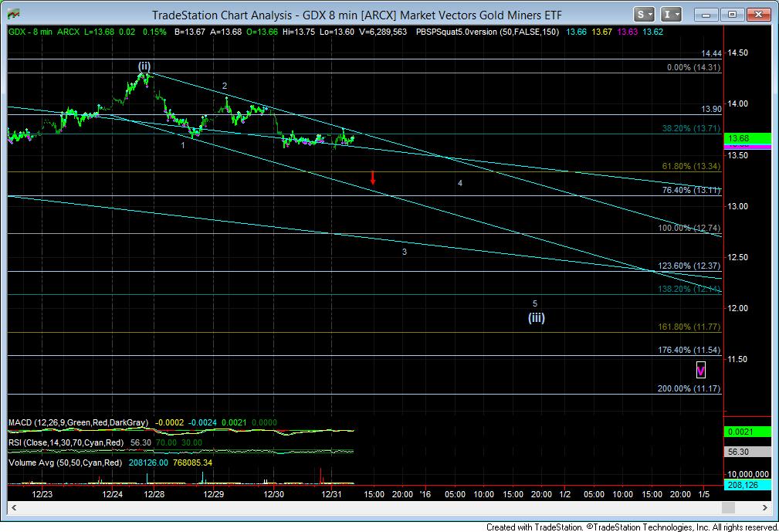Click the Volume Avg indicator label

(65, 463)
